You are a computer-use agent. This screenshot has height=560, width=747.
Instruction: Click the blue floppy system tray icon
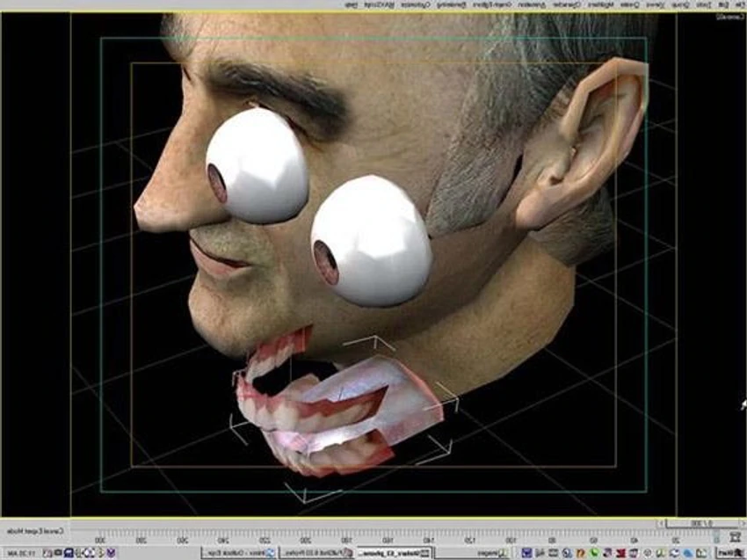click(x=69, y=553)
